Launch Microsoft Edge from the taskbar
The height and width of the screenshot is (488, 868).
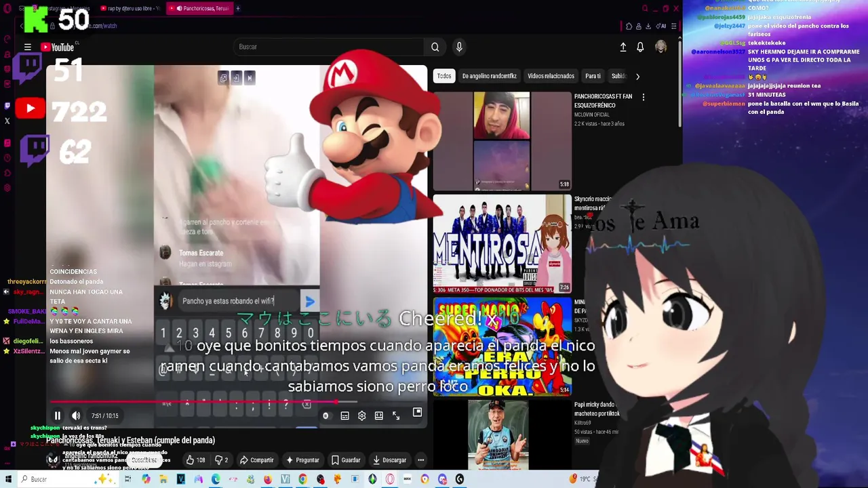click(216, 479)
